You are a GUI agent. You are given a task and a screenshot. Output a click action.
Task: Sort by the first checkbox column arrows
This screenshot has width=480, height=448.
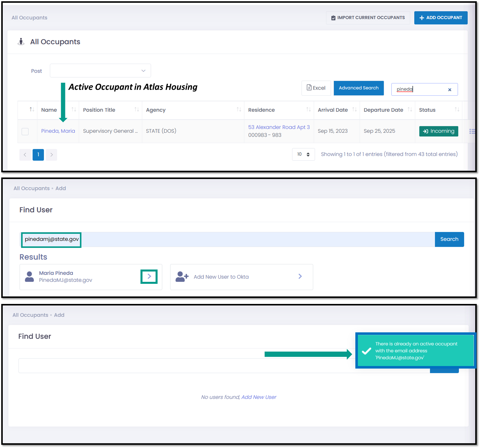tap(32, 109)
